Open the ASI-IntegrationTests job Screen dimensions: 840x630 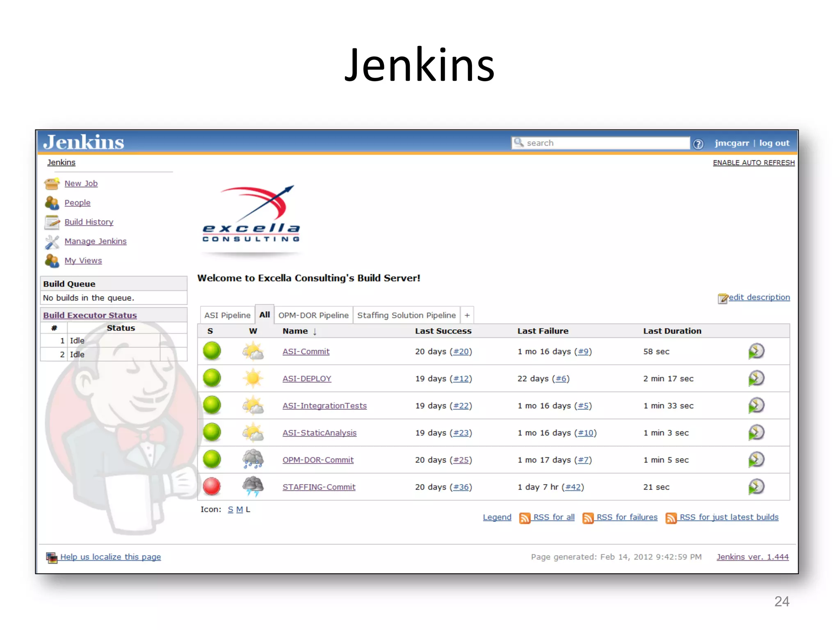(324, 406)
